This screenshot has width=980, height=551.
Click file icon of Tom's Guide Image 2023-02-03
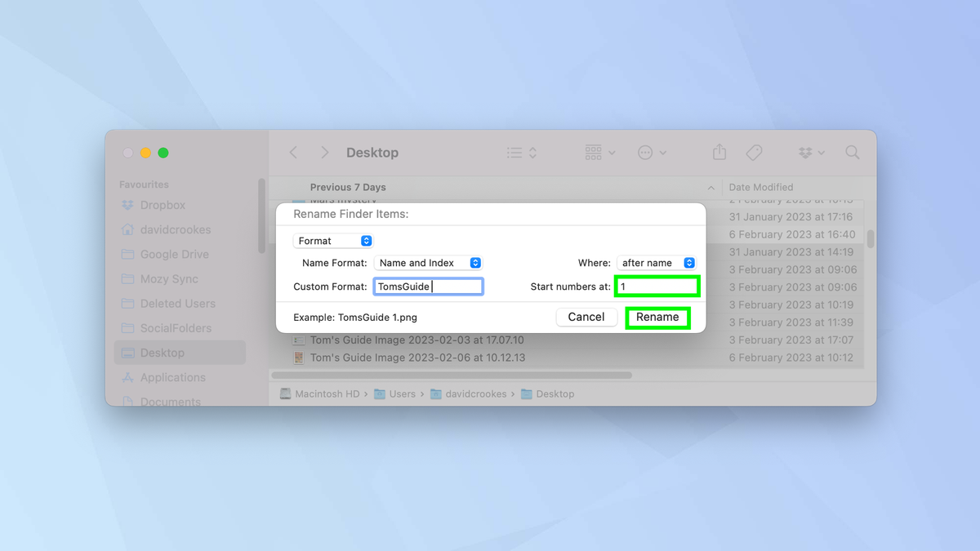point(299,340)
